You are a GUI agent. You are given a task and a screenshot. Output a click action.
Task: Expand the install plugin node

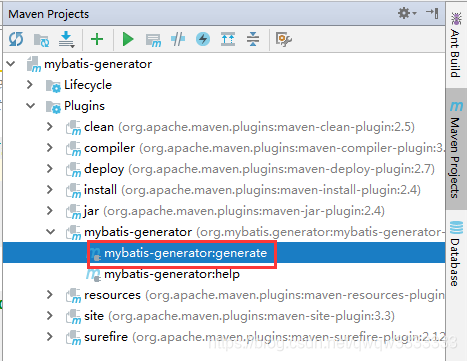50,190
